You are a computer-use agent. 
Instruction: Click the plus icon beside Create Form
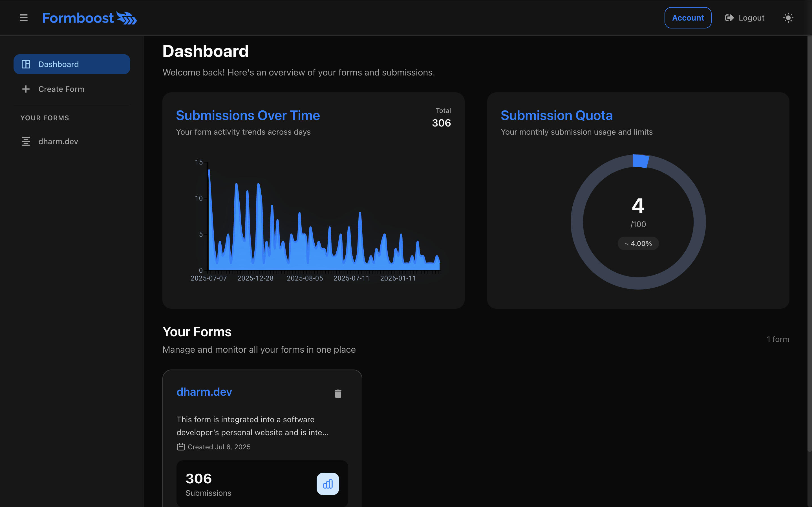pos(26,89)
